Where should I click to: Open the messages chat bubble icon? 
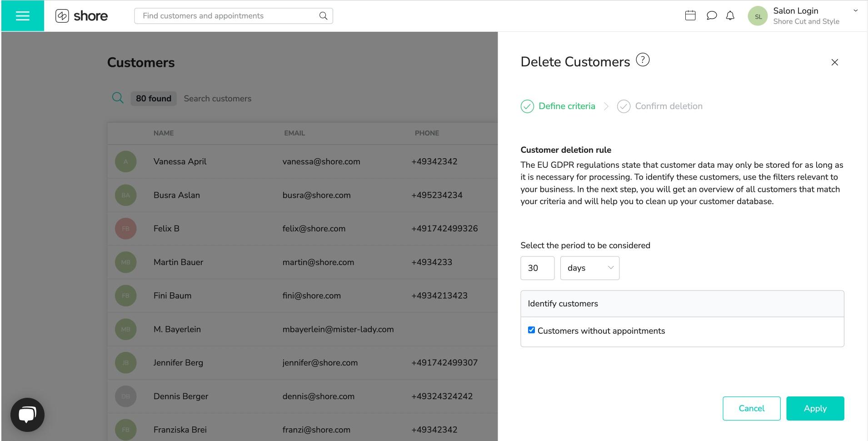(x=711, y=15)
